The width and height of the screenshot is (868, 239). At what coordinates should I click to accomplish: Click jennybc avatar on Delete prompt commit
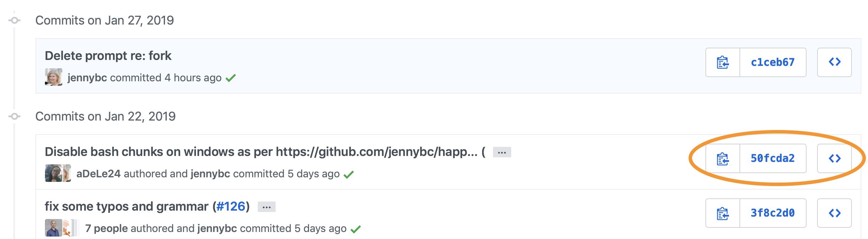click(54, 77)
